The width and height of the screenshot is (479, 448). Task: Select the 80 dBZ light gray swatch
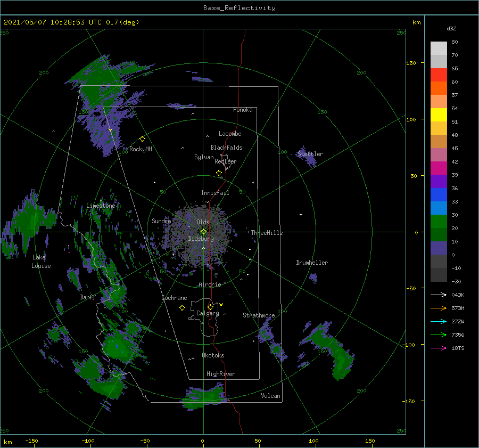[439, 48]
